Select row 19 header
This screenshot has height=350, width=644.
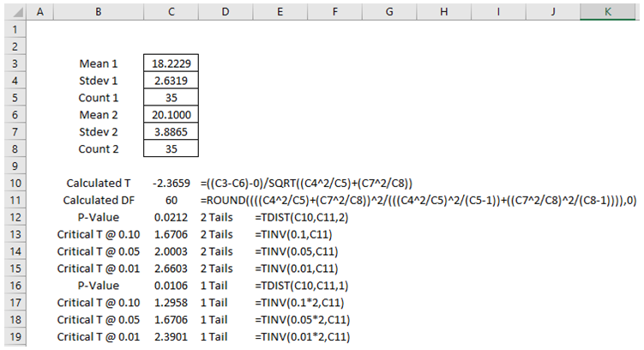15,336
